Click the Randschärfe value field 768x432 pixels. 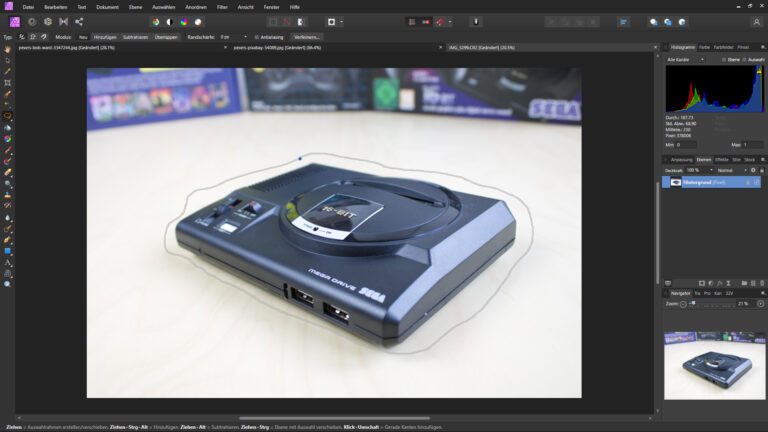pyautogui.click(x=229, y=37)
